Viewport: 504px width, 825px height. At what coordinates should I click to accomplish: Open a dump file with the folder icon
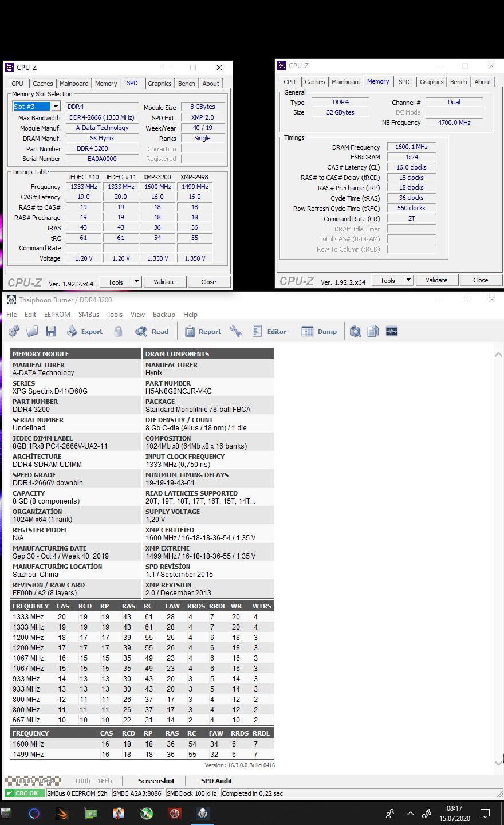tap(33, 331)
